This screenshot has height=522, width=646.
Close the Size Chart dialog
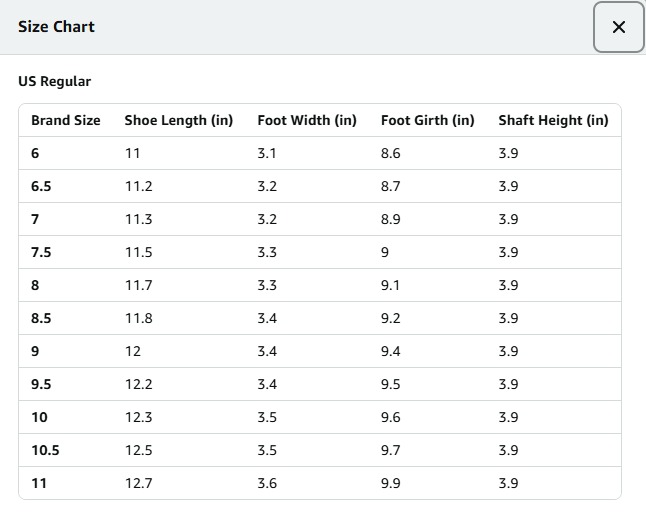coord(618,27)
